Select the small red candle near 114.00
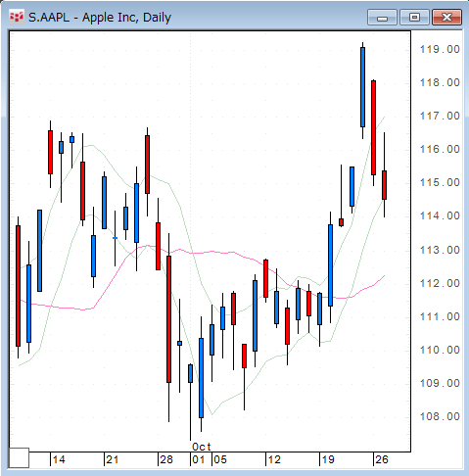The image size is (469, 476). [341, 222]
